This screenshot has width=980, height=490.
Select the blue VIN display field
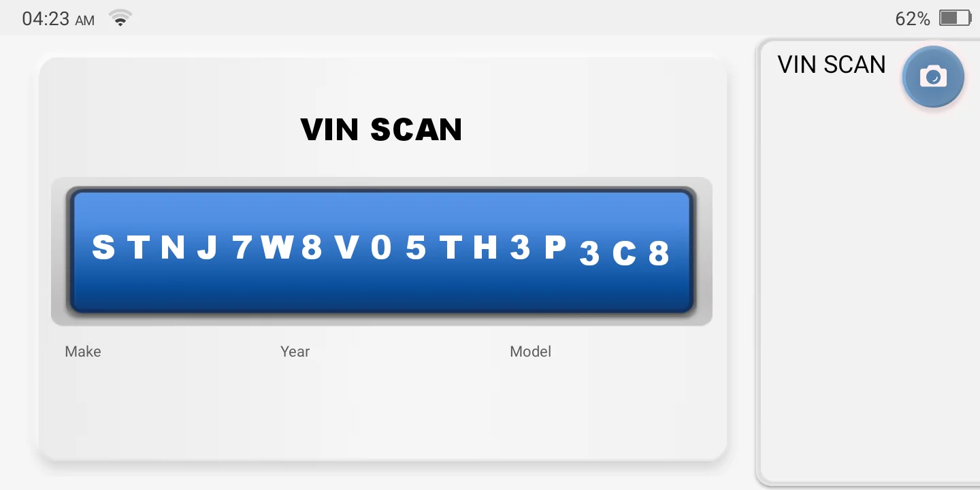(x=382, y=251)
